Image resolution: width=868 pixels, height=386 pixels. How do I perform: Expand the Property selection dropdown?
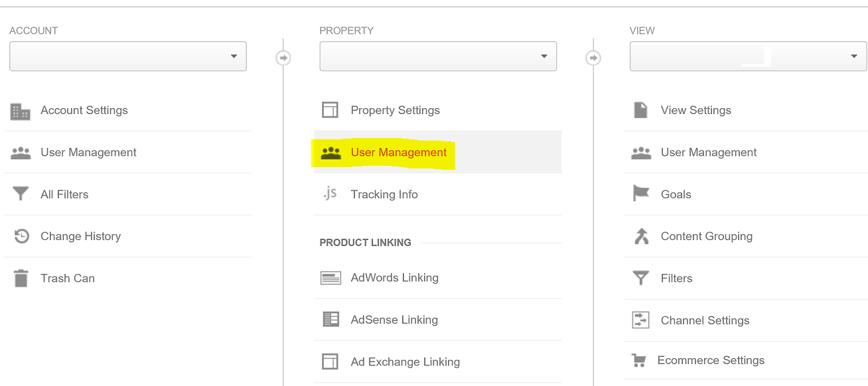[438, 56]
